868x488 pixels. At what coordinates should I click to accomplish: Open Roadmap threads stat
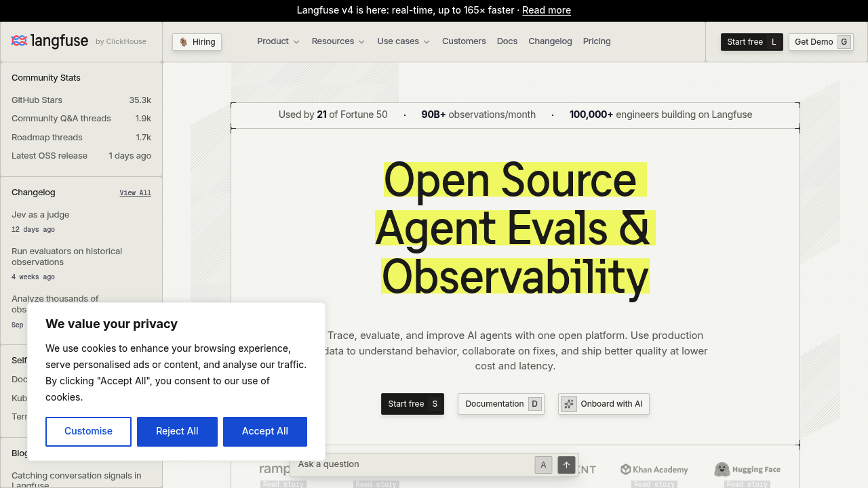[x=81, y=138]
